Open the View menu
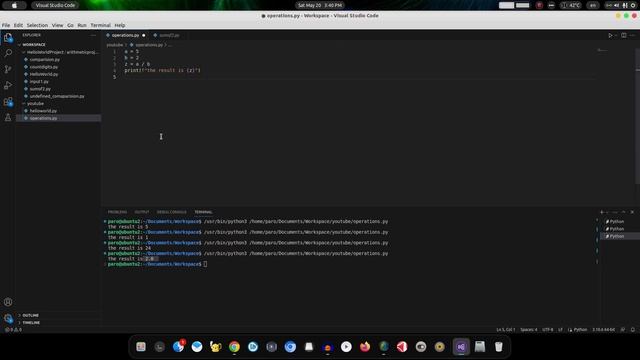 pos(57,25)
